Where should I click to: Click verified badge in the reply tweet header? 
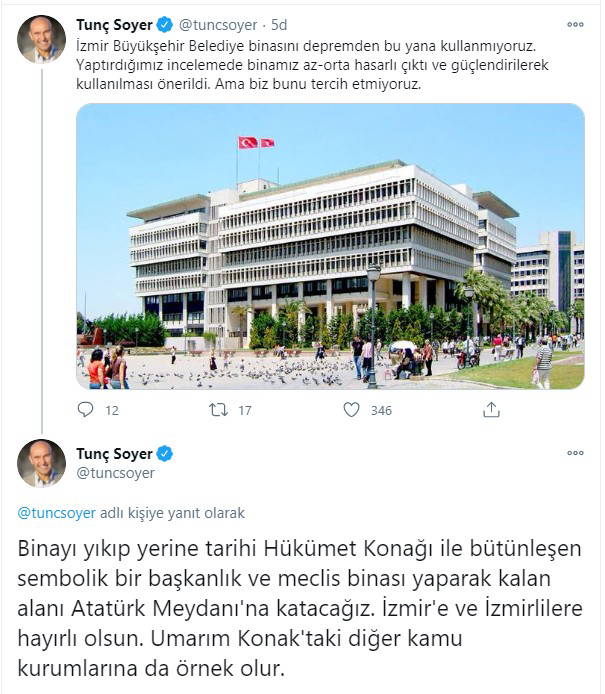tap(165, 454)
